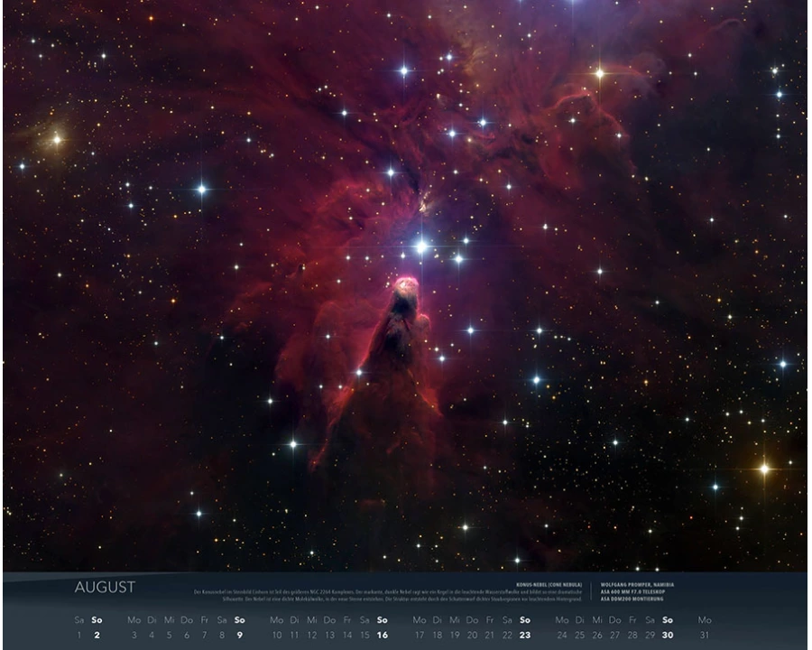The image size is (812, 650).
Task: Click date 12 in the calendar strip
Action: [311, 635]
